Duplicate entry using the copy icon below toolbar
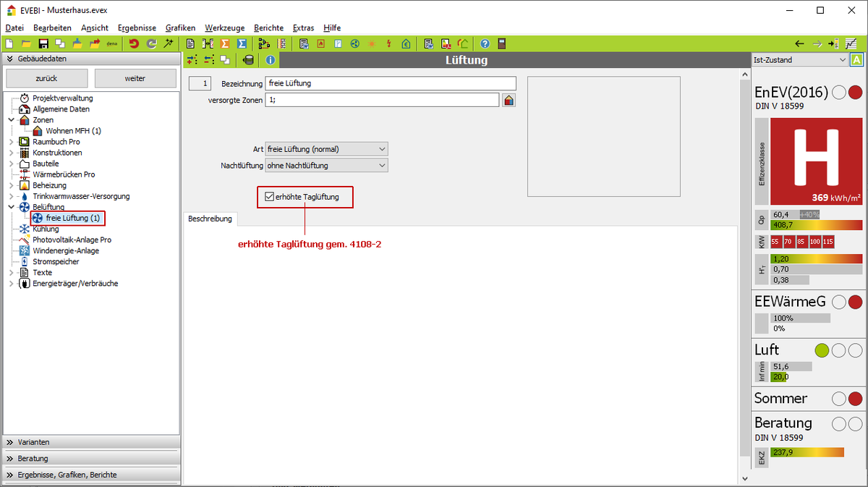Viewport: 868px width, 487px height. click(x=226, y=60)
